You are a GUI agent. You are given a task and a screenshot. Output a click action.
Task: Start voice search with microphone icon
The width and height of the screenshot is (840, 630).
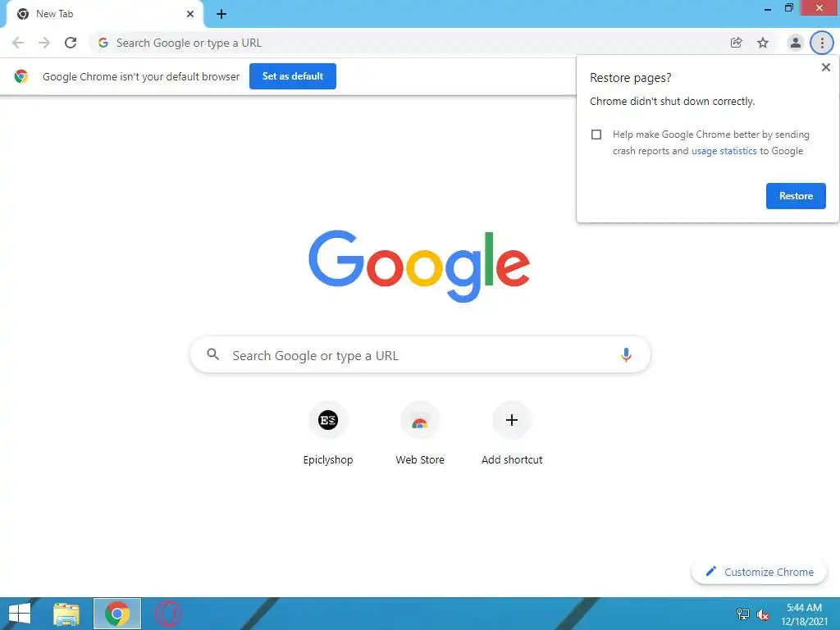pos(626,354)
